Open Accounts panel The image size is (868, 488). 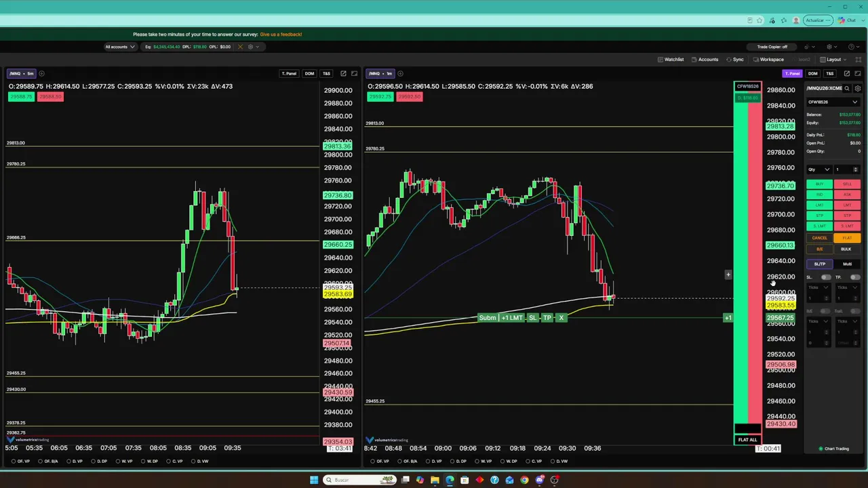point(705,60)
